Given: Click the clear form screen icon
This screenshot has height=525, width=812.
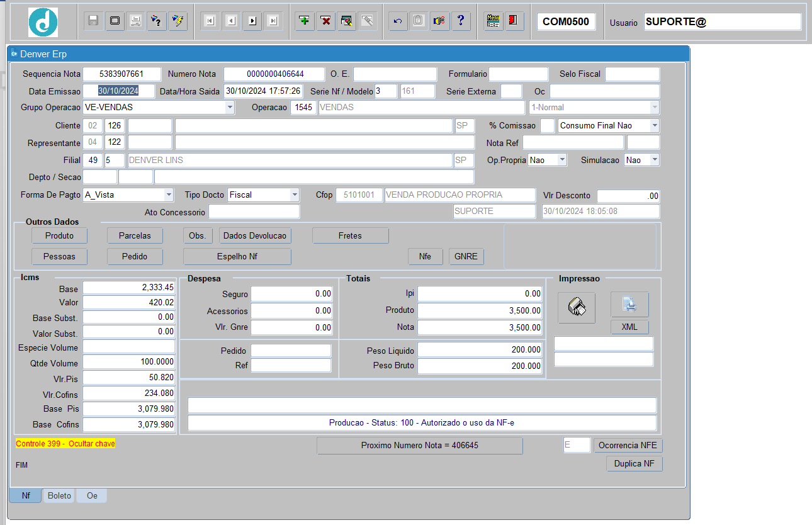Looking at the screenshot, I should click(115, 21).
